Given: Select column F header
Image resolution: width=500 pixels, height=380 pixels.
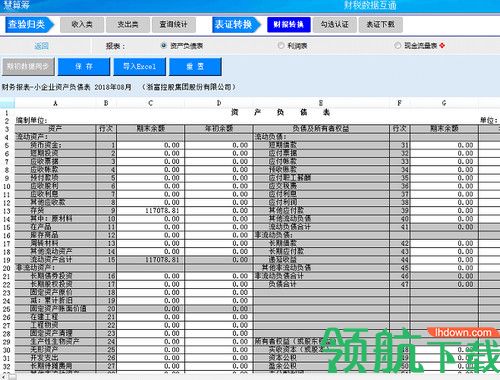Looking at the screenshot, I should pyautogui.click(x=399, y=103).
